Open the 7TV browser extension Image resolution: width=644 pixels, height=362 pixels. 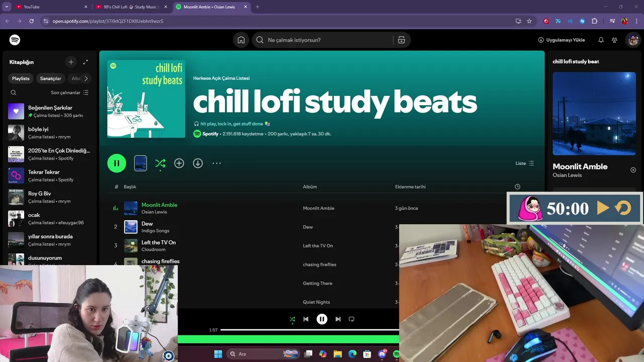[558, 21]
